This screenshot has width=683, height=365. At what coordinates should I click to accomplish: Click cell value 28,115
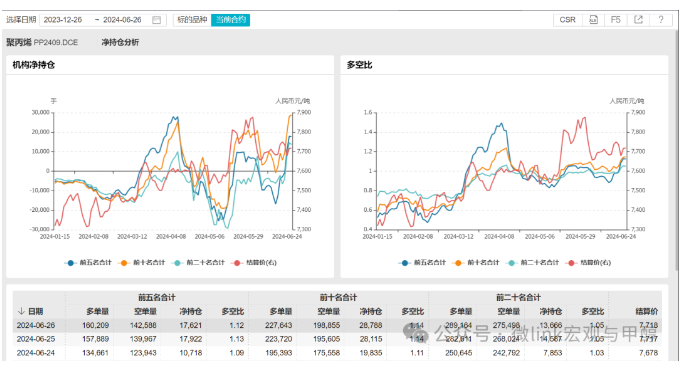[371, 339]
